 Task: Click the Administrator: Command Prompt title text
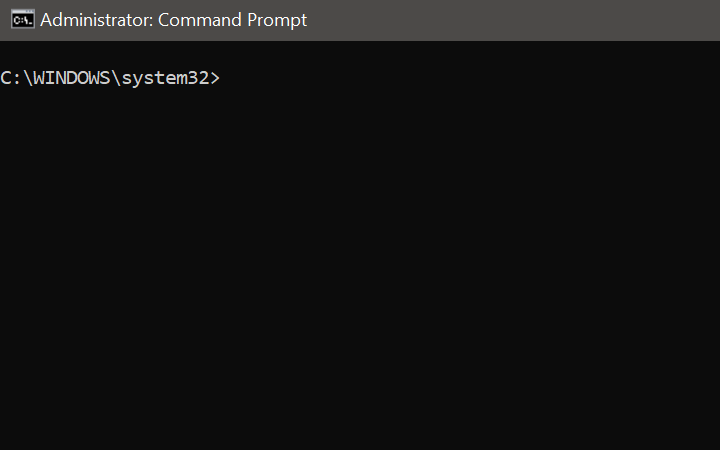pos(174,20)
